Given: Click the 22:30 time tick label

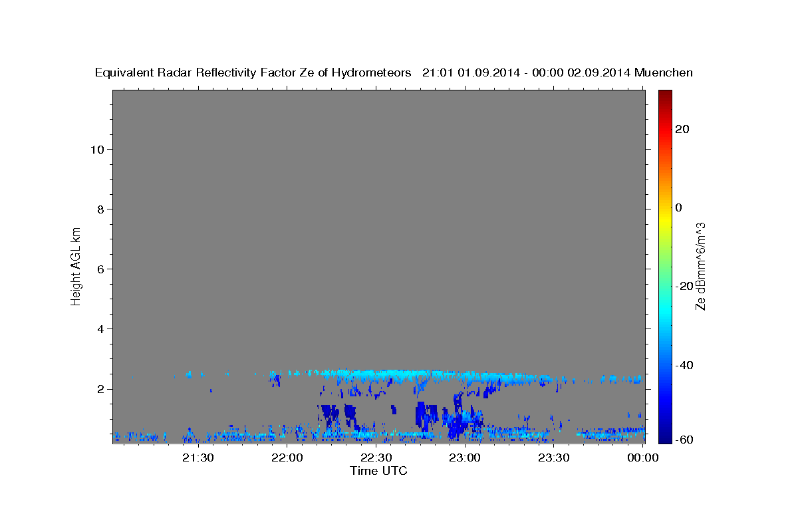Looking at the screenshot, I should [x=376, y=458].
